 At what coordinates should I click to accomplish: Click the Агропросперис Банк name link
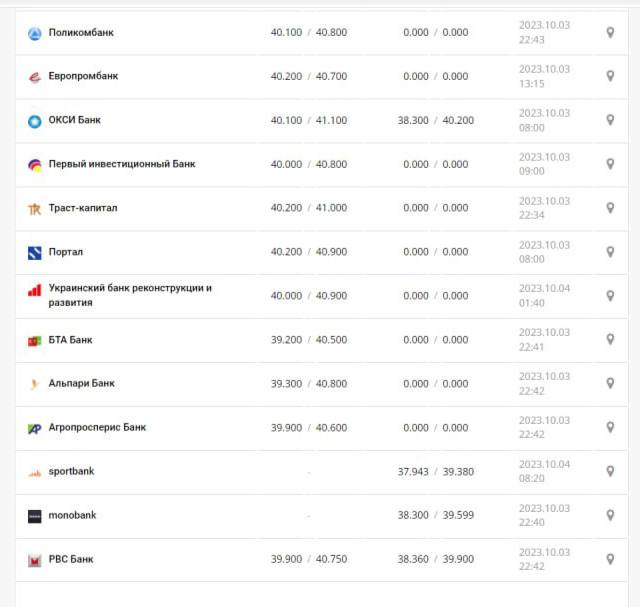tap(97, 427)
